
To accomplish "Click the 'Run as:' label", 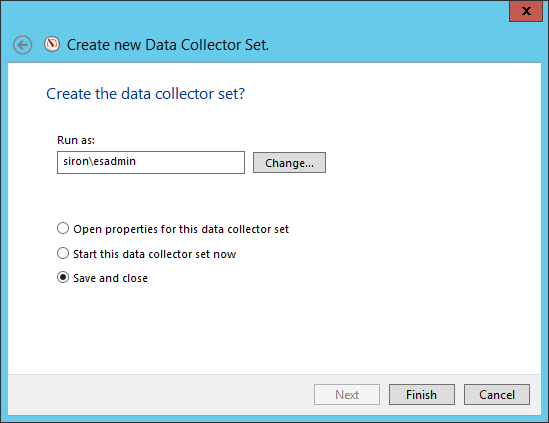I will pos(76,140).
